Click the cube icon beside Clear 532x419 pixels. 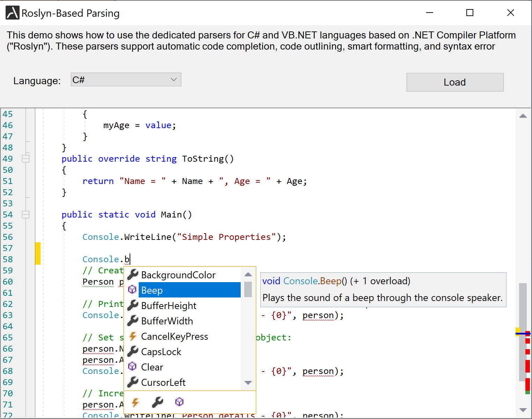point(132,367)
